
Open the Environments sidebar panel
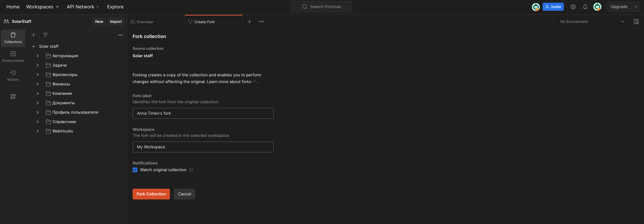13,57
